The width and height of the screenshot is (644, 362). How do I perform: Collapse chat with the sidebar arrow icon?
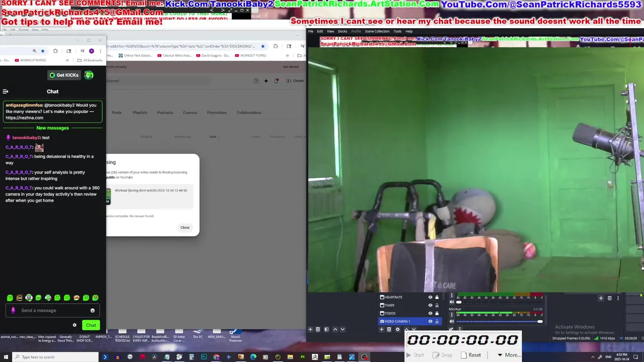coord(6,92)
